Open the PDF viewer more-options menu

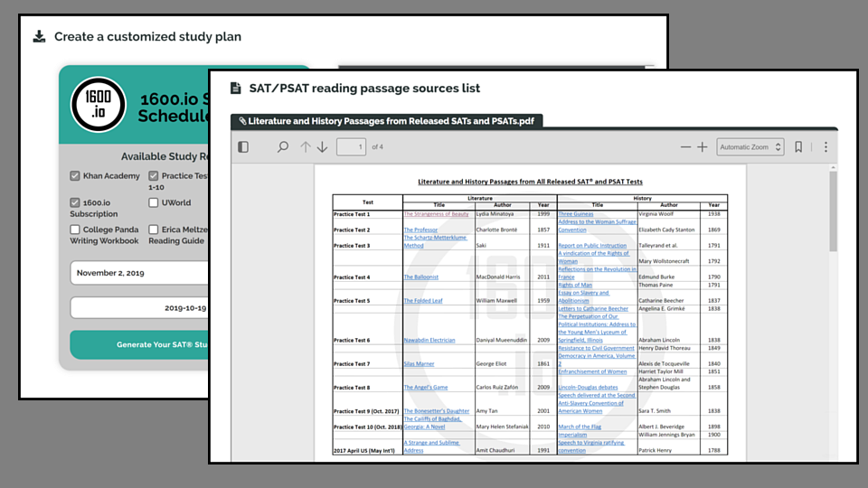(x=826, y=147)
